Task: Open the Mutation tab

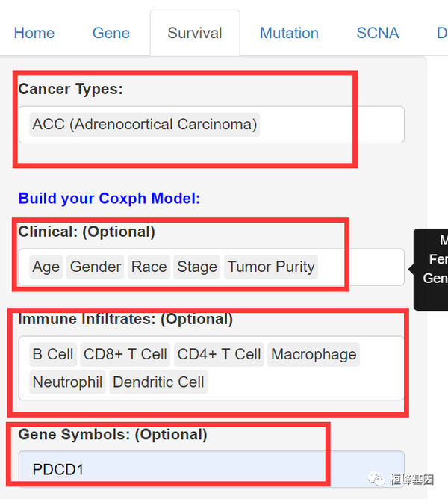Action: (289, 33)
